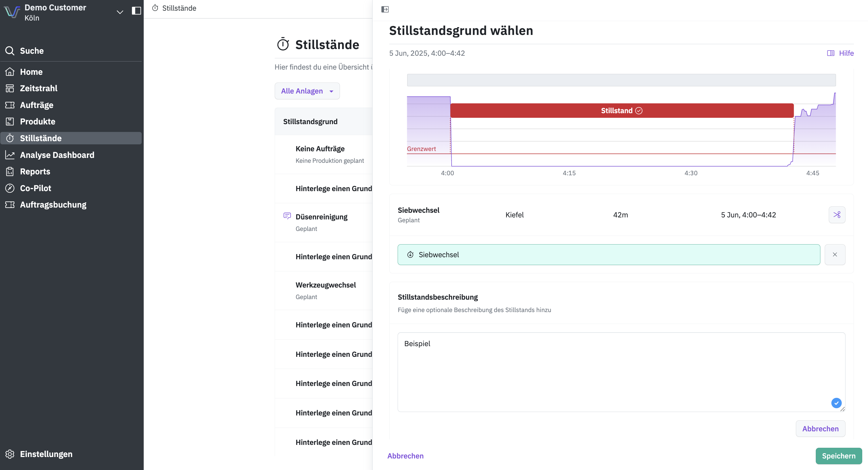Go to Zeitstrahl in the sidebar

point(38,88)
